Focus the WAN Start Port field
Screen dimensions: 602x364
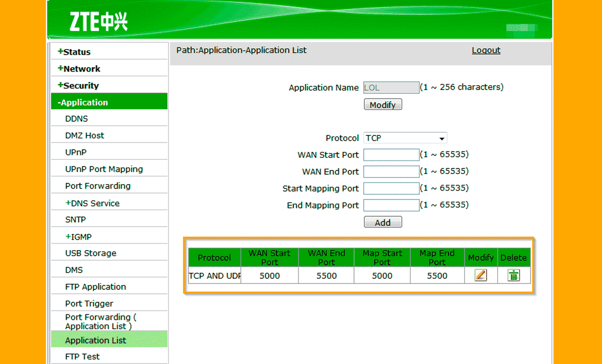click(x=391, y=155)
